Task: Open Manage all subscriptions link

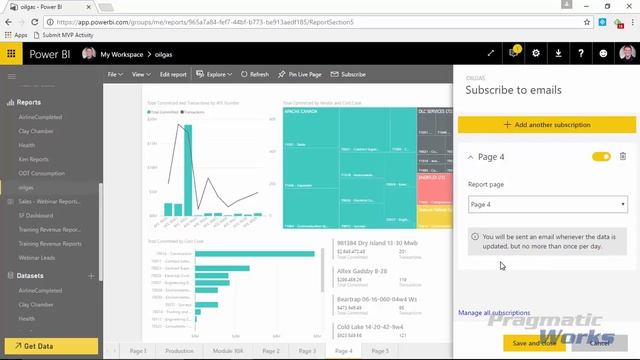Action: click(494, 313)
